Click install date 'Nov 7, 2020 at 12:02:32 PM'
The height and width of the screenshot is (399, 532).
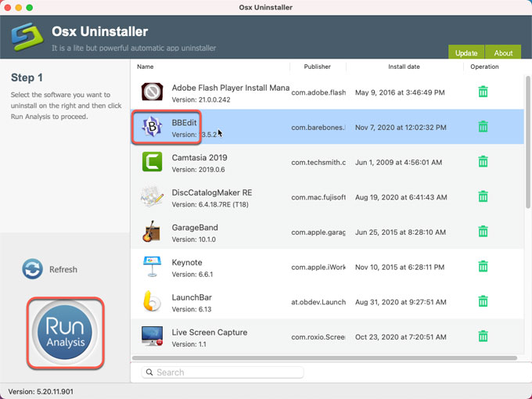tap(401, 128)
